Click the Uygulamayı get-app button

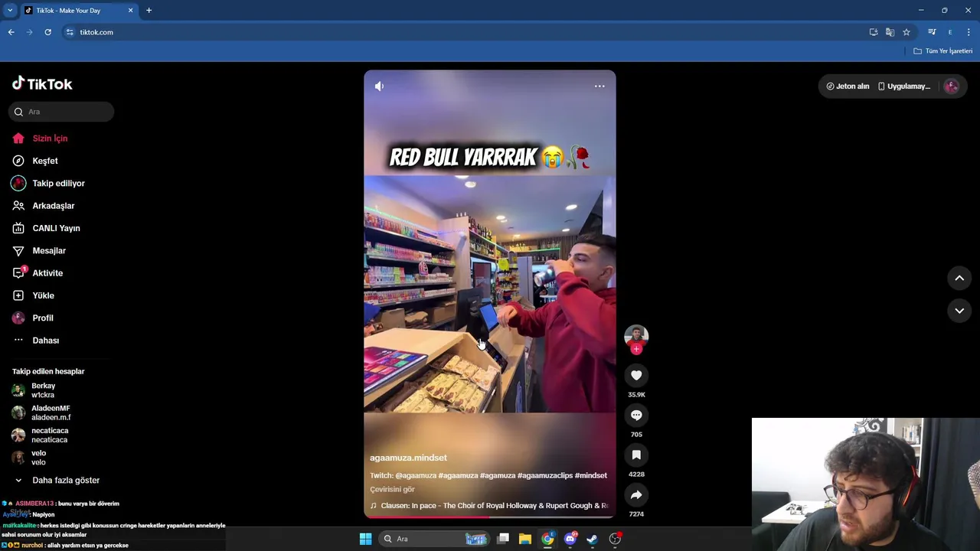coord(904,86)
